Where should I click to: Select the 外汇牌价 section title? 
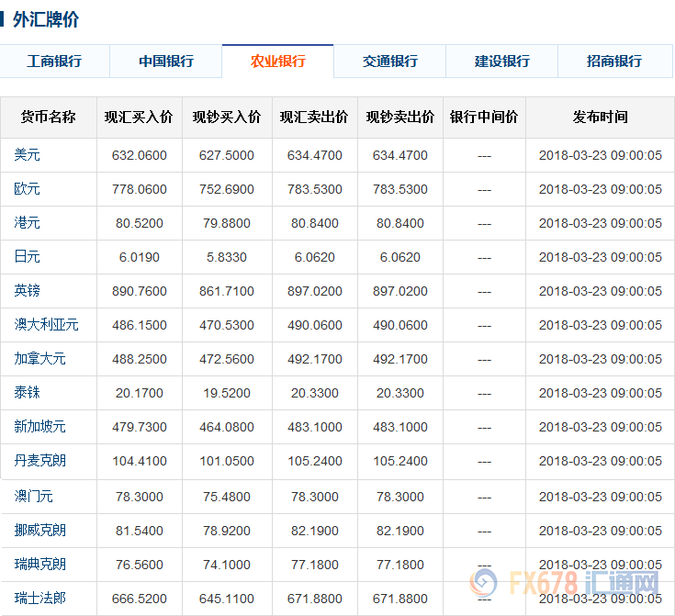[46, 20]
